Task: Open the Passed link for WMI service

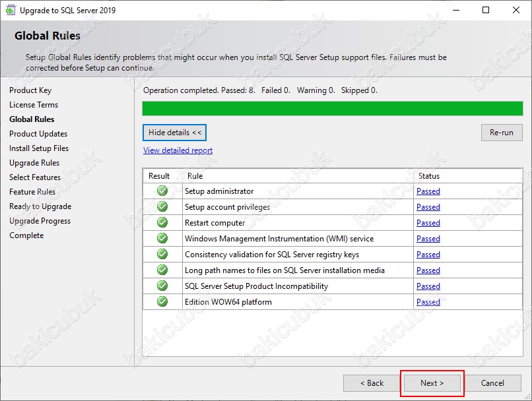Action: coord(428,239)
